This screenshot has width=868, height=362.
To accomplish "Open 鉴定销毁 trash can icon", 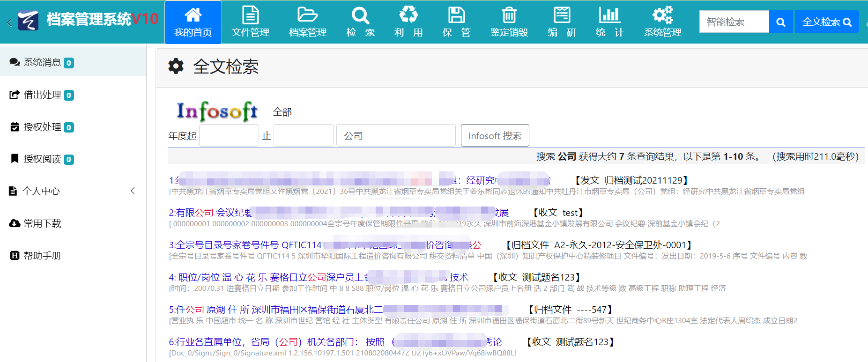I will [x=509, y=15].
